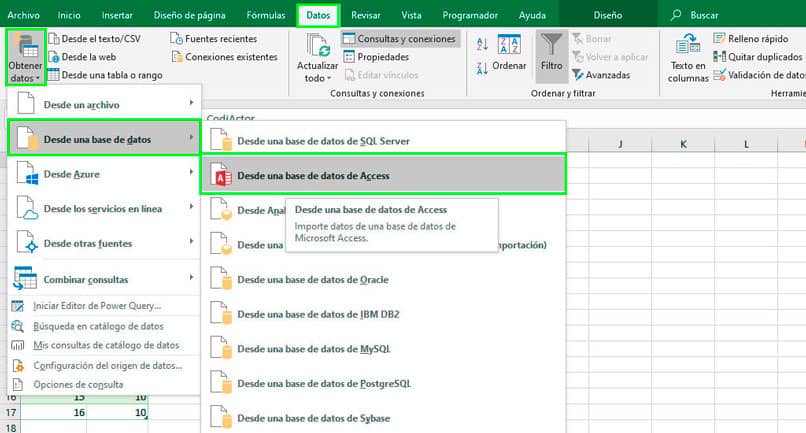Toggle Consultas y conexiones pane
This screenshot has width=806, height=433.
400,39
